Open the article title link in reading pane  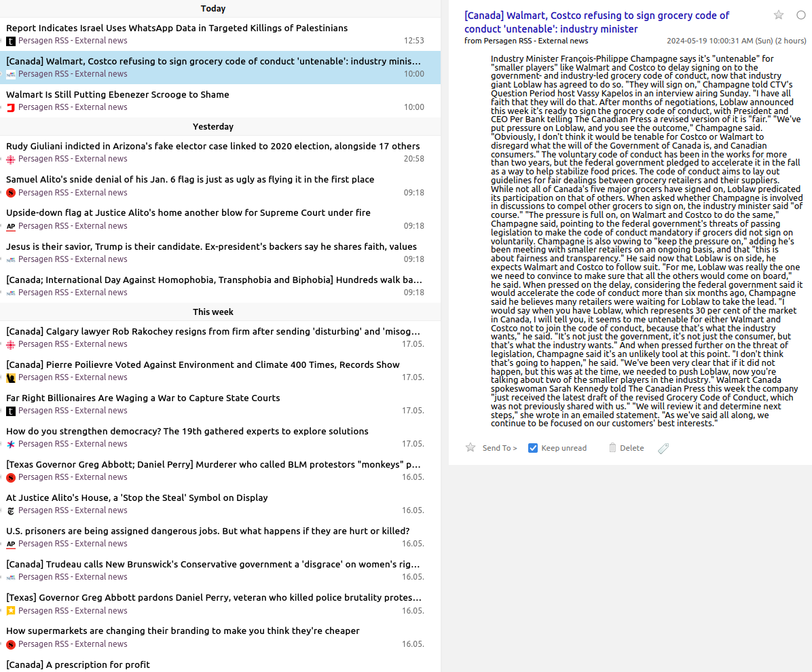point(597,22)
